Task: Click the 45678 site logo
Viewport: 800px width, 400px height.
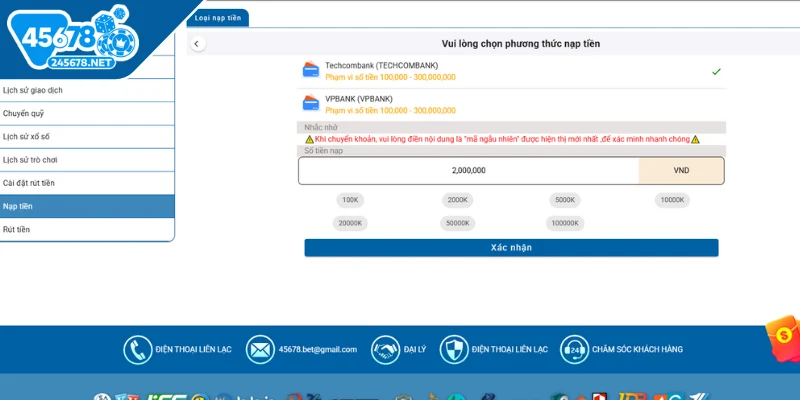Action: (73, 39)
